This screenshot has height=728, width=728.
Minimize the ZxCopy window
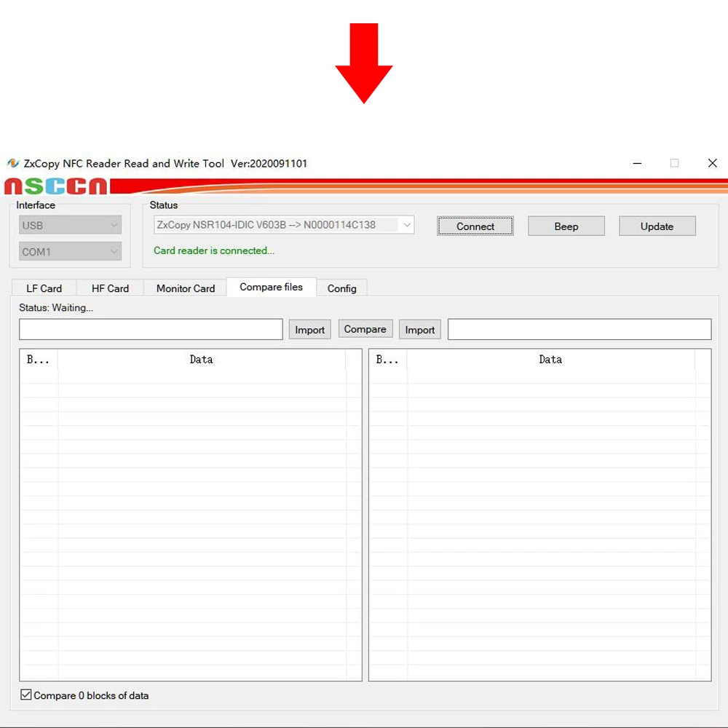(x=637, y=163)
